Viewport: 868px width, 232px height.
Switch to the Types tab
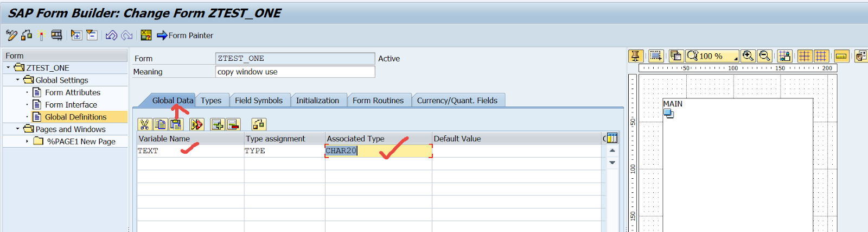point(211,101)
